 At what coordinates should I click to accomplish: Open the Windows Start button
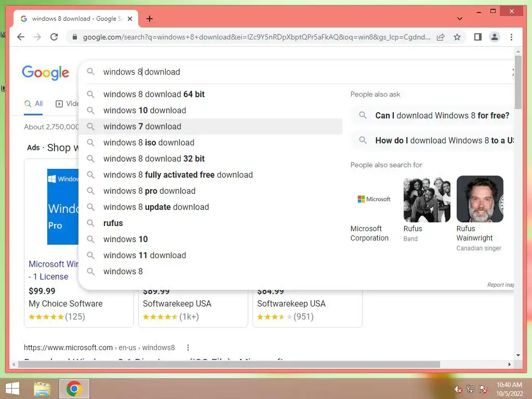[x=12, y=389]
